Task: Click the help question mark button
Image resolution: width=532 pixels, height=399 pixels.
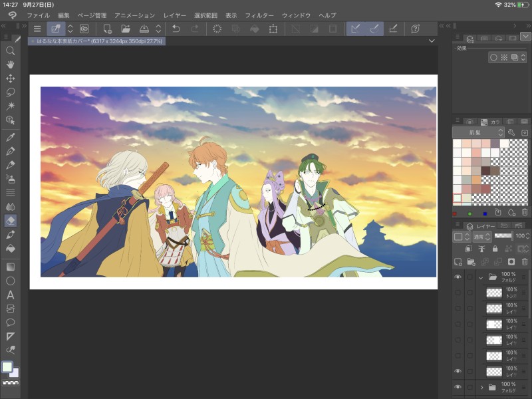Action: (415, 29)
